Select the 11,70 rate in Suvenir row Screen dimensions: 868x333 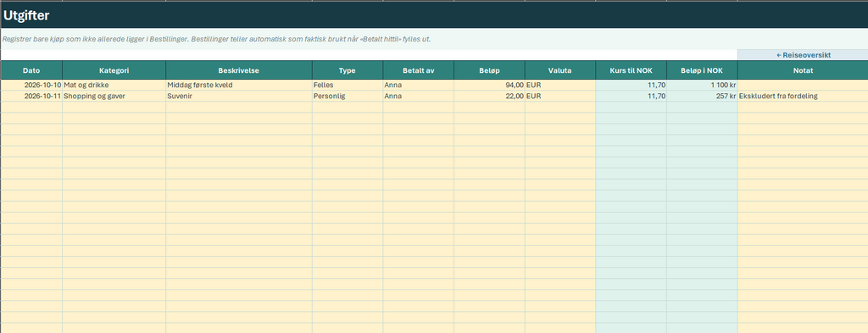631,97
